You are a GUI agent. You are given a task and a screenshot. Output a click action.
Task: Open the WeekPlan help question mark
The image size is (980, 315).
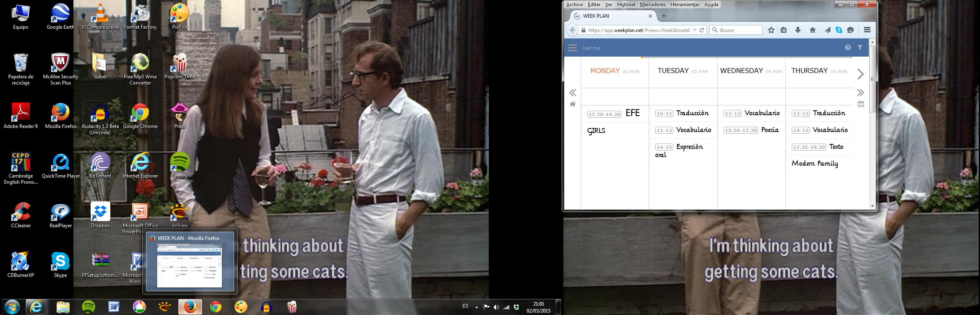848,48
